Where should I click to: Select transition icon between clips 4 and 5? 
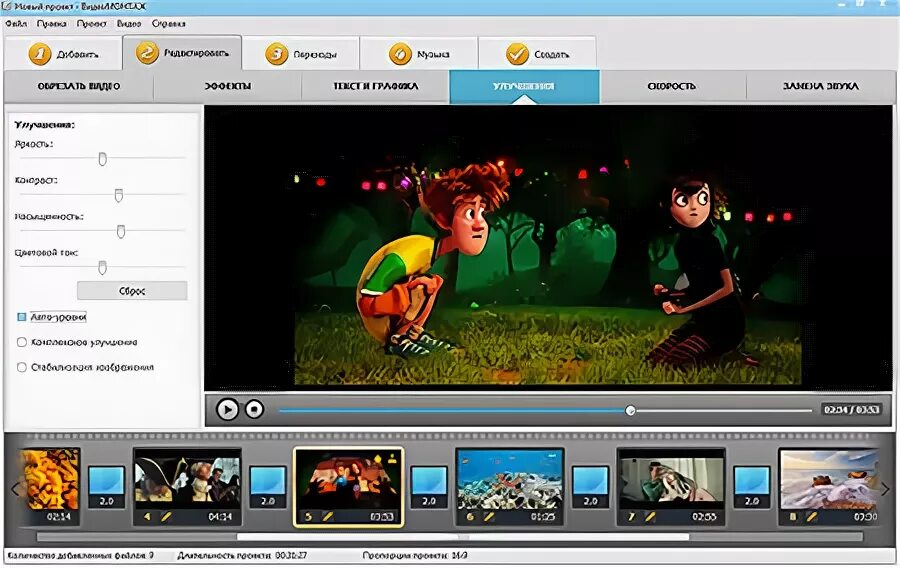pyautogui.click(x=267, y=487)
